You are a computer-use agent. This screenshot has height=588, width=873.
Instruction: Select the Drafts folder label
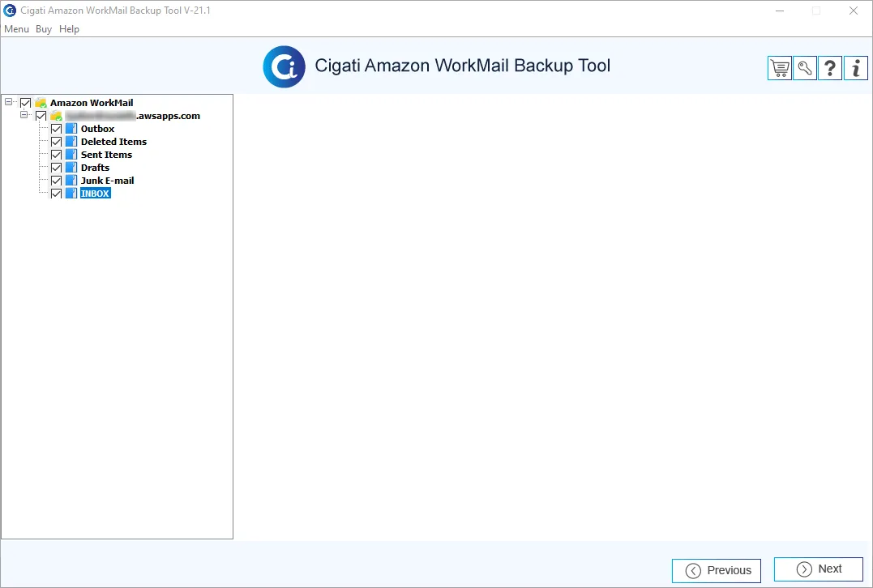click(x=95, y=168)
